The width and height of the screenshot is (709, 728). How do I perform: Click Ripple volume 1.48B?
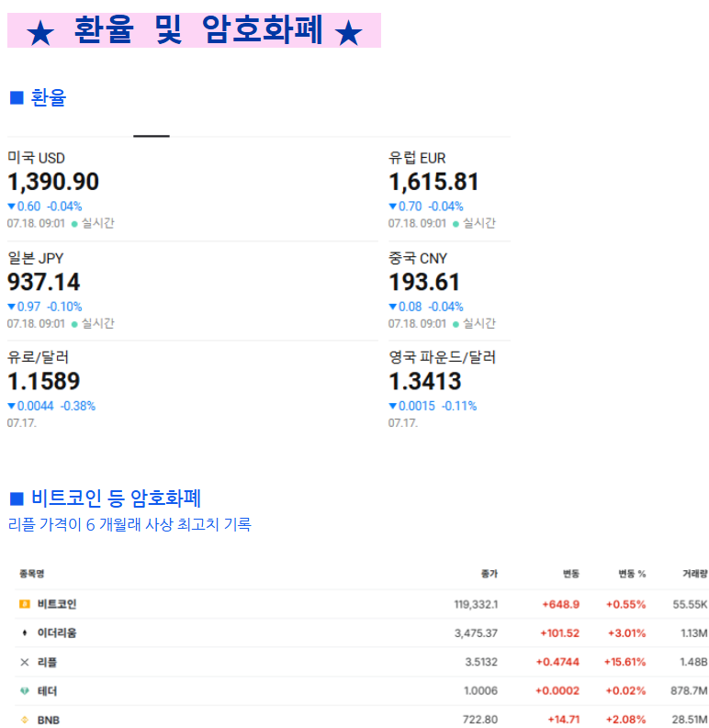click(693, 662)
